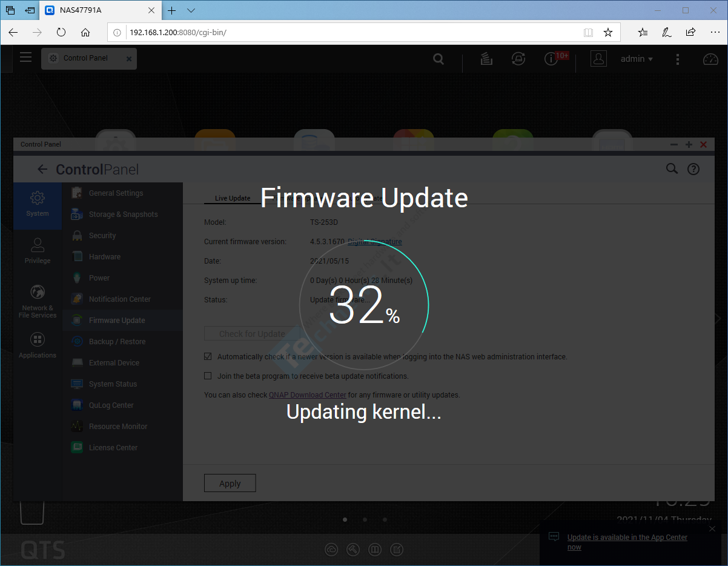Click the QTS search magnifier icon

coord(438,59)
